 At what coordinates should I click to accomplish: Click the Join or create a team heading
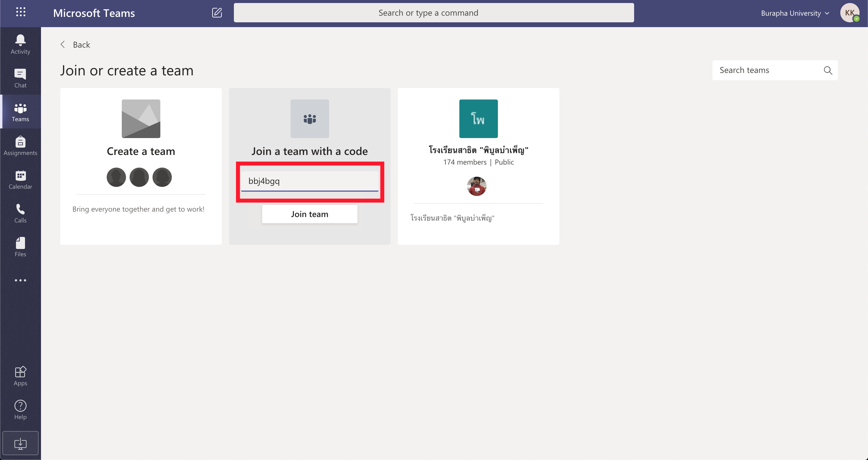127,71
